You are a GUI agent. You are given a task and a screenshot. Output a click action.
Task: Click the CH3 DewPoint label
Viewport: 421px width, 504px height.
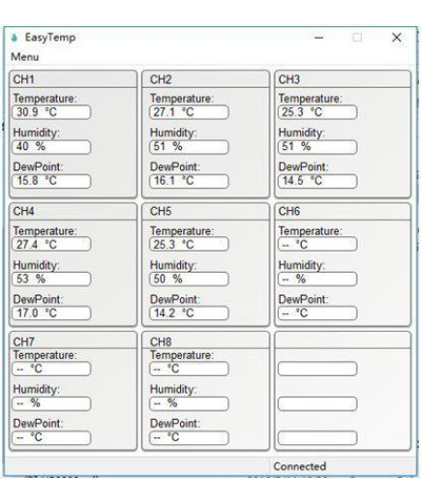(x=303, y=167)
